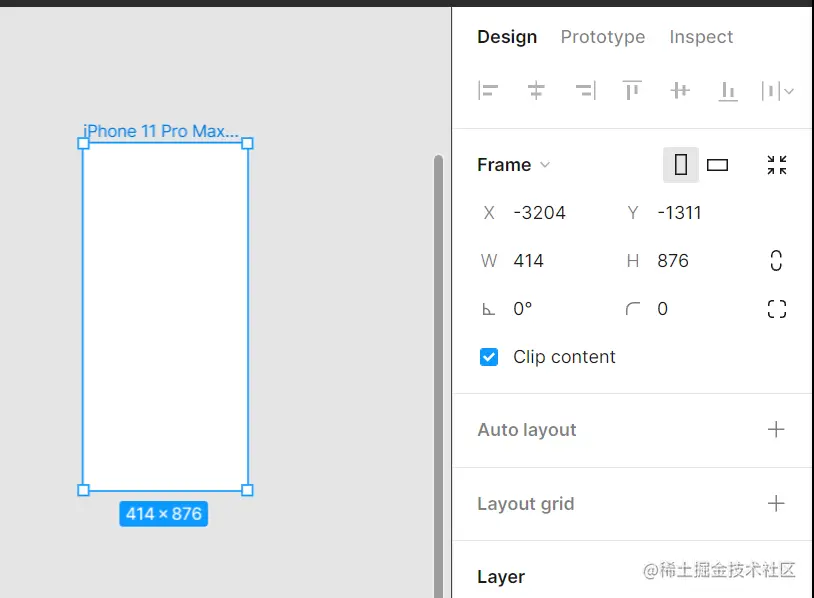The image size is (814, 598).
Task: Open the Frame type dropdown
Action: pyautogui.click(x=513, y=165)
